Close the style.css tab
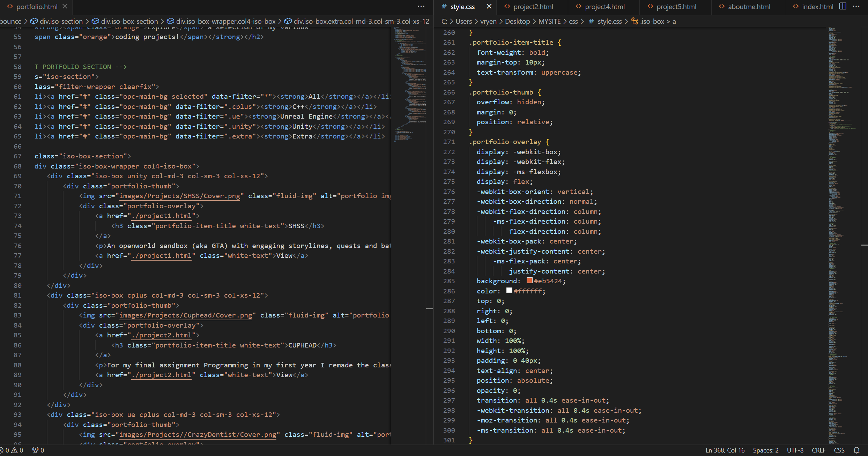868x456 pixels. point(489,7)
